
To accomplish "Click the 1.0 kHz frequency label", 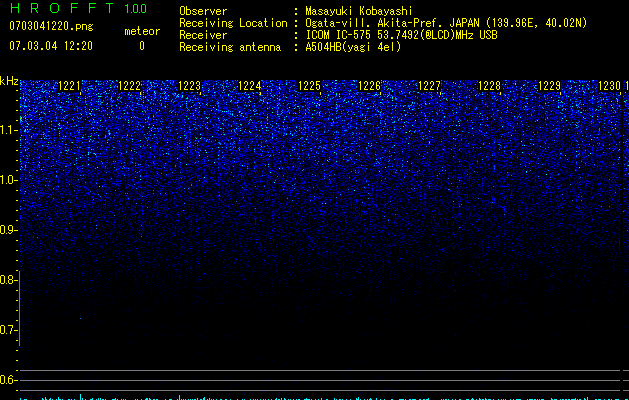I will tap(8, 180).
